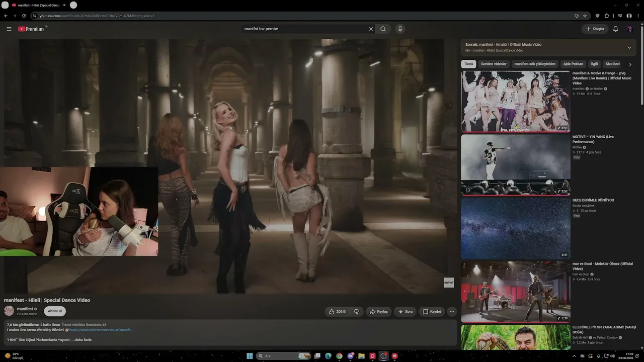This screenshot has width=644, height=362.
Task: Open the account avatar menu
Action: (x=629, y=29)
